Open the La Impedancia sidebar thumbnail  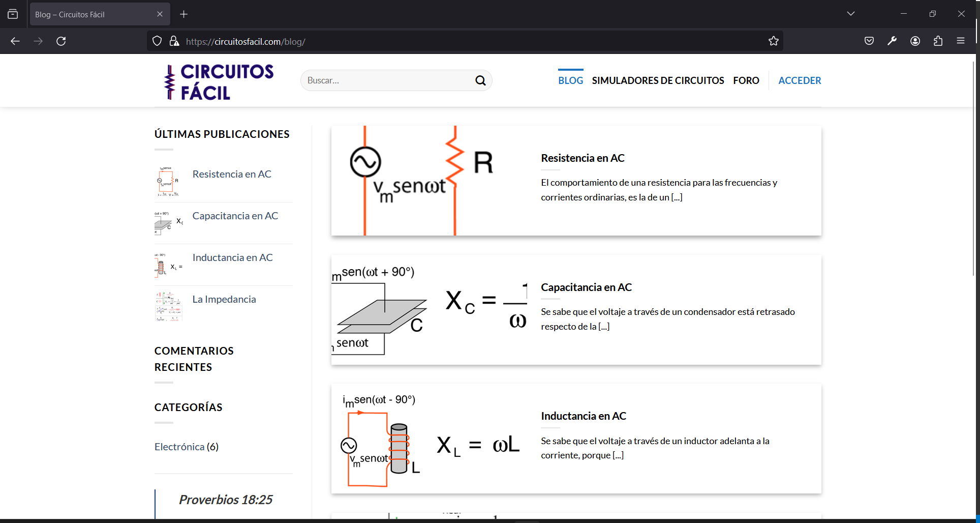(169, 306)
